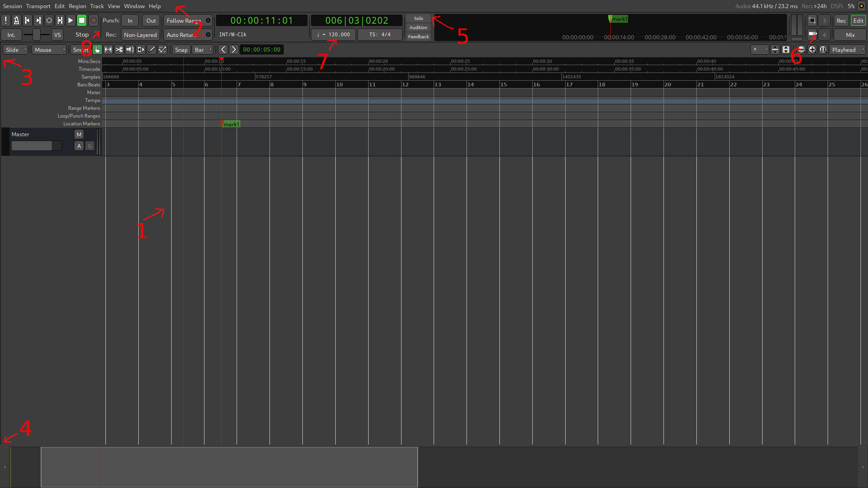868x488 pixels.
Task: Mute the Master bus
Action: point(79,135)
